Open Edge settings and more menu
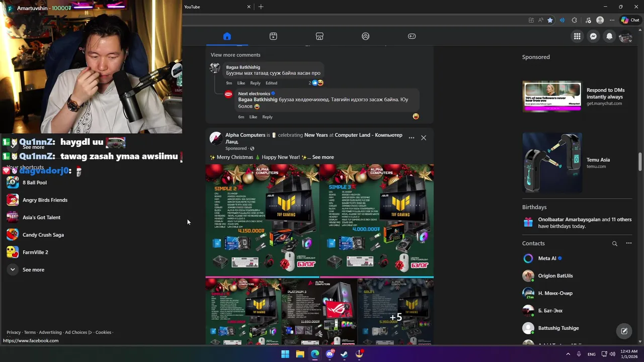Image resolution: width=644 pixels, height=362 pixels. tap(612, 20)
